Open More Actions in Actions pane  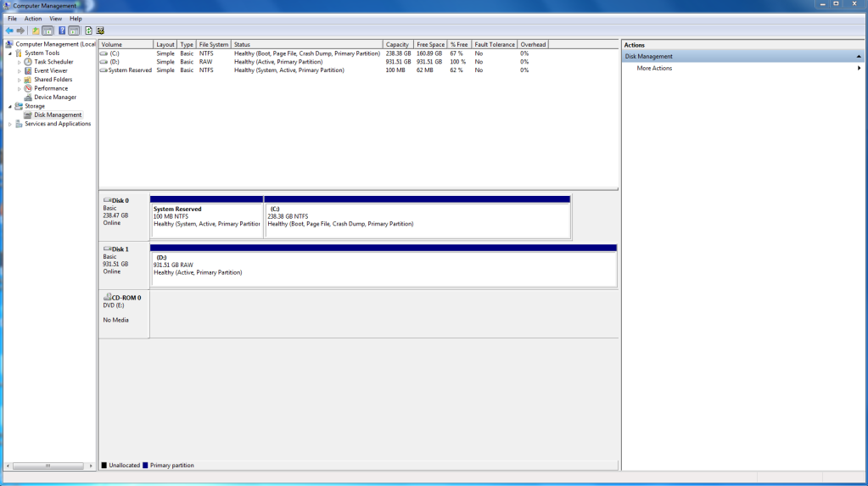click(x=654, y=68)
